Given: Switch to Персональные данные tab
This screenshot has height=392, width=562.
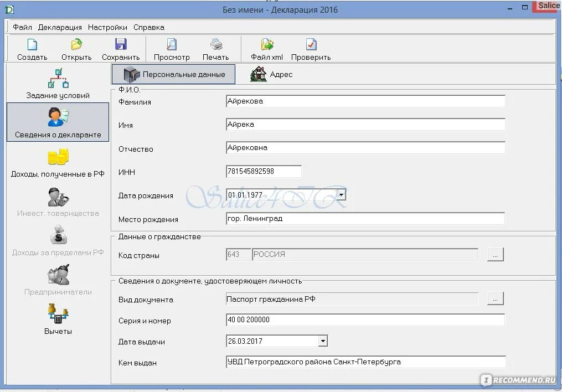Looking at the screenshot, I should (x=173, y=74).
